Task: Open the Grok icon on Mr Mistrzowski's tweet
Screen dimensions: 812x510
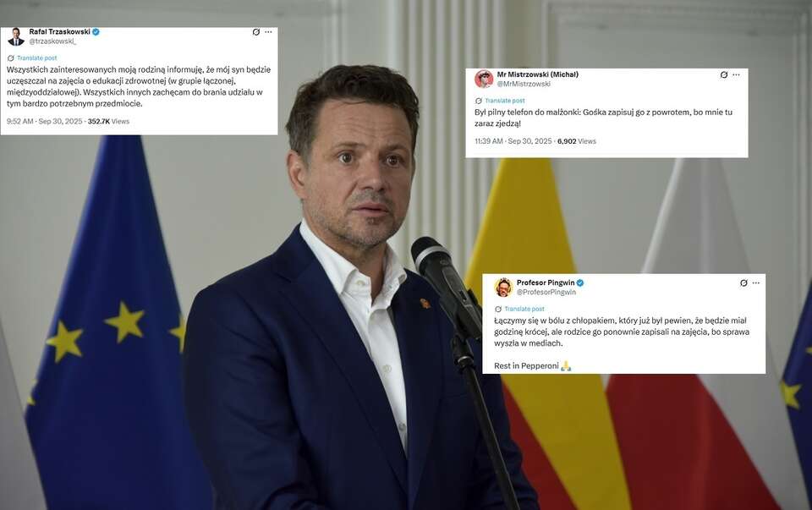Action: pyautogui.click(x=724, y=75)
